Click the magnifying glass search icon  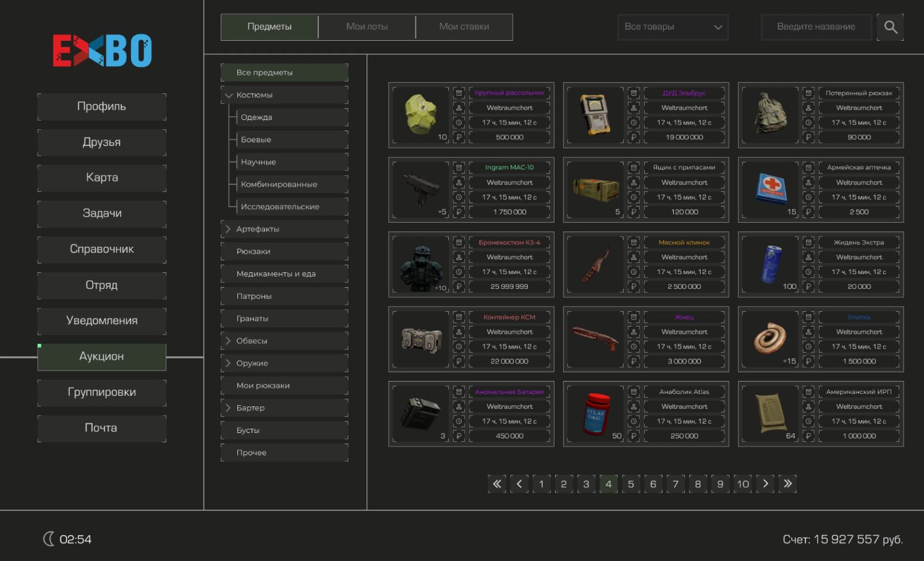tap(890, 27)
